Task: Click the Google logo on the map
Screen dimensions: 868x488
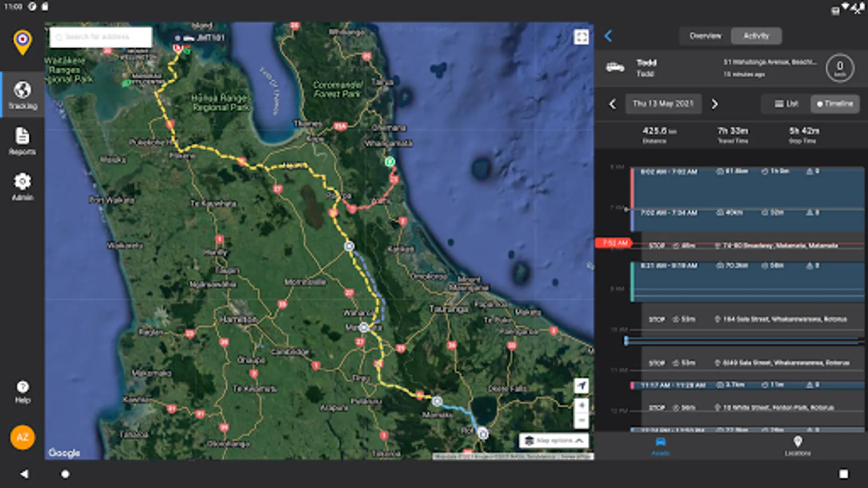Action: [64, 452]
